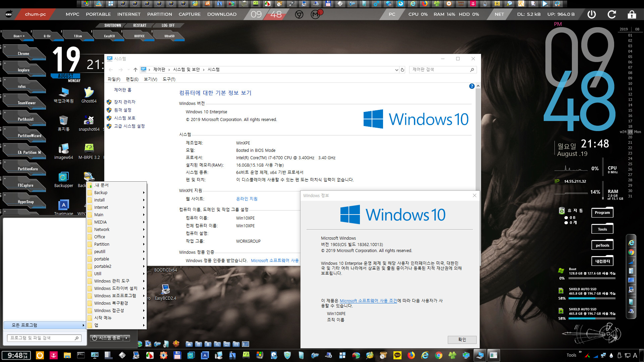The image size is (644, 362).
Task: Click the 확인 button in Windows 정보
Action: [x=462, y=340]
